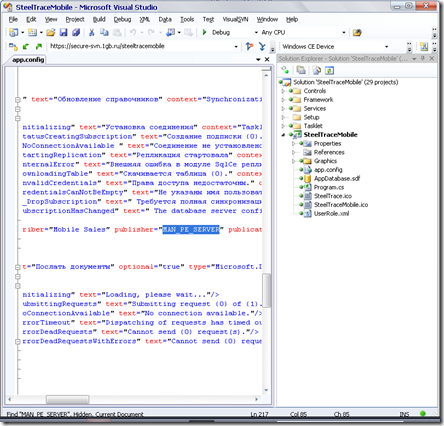This screenshot has height=426, width=444.
Task: Select the app.config editor tab
Action: [x=28, y=60]
